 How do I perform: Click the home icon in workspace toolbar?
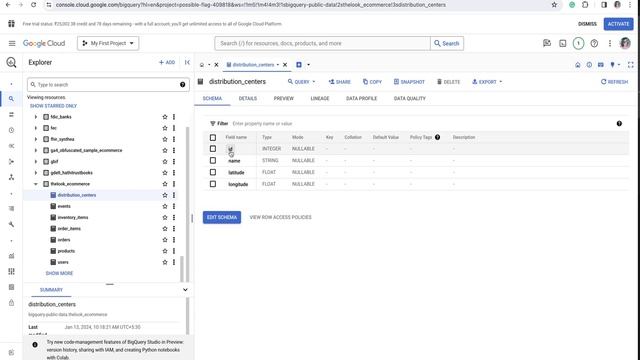(578, 65)
